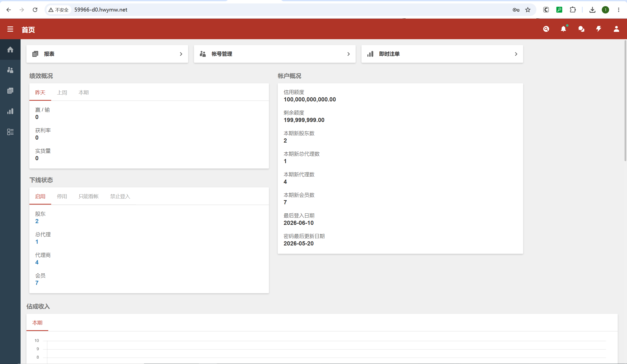Click the reports document icon in the sidebar
Viewport: 627px width, 364px height.
click(10, 91)
